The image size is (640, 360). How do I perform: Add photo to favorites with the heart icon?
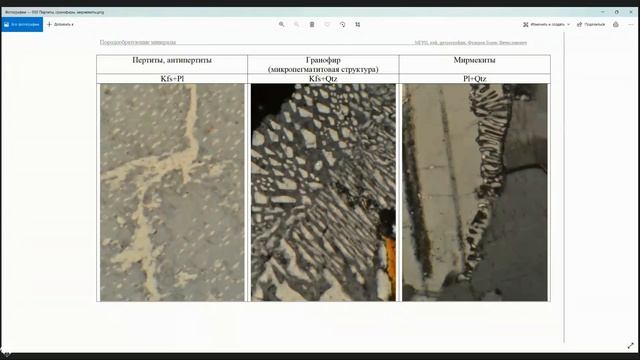point(327,24)
